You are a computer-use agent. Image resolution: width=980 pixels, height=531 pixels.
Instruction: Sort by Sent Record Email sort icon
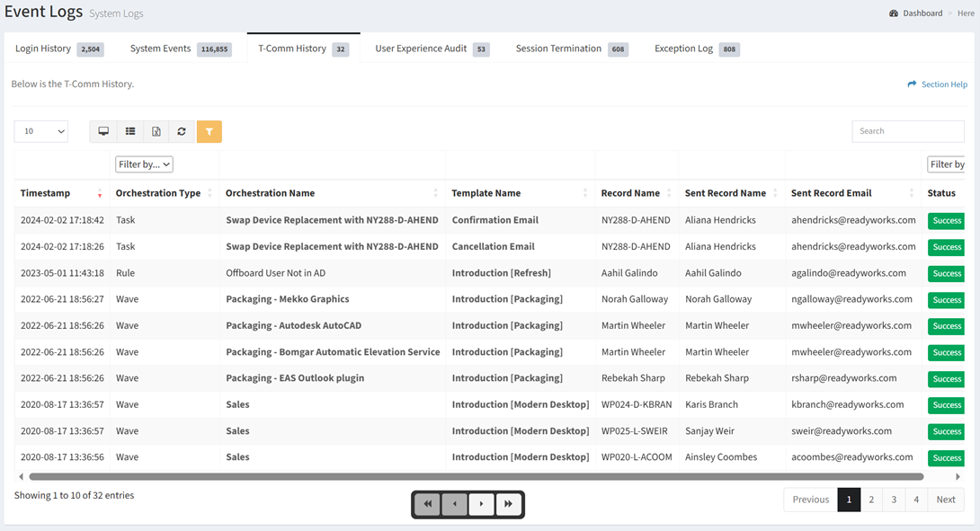(912, 194)
